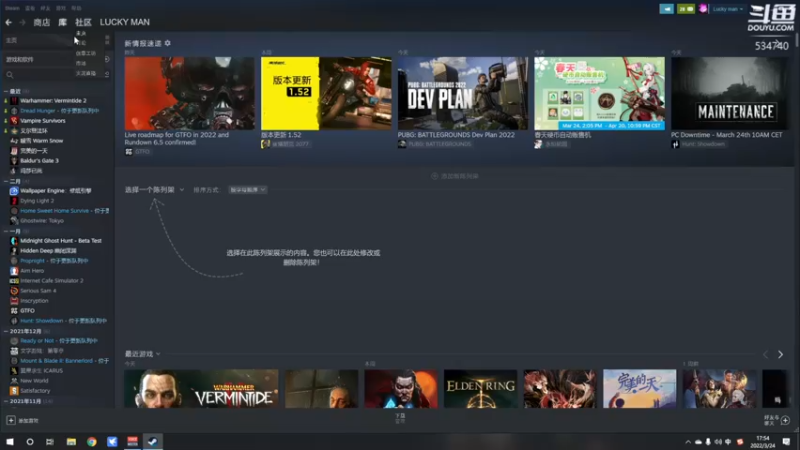Open the Downloads link at bottom center
The image size is (800, 450).
click(400, 418)
